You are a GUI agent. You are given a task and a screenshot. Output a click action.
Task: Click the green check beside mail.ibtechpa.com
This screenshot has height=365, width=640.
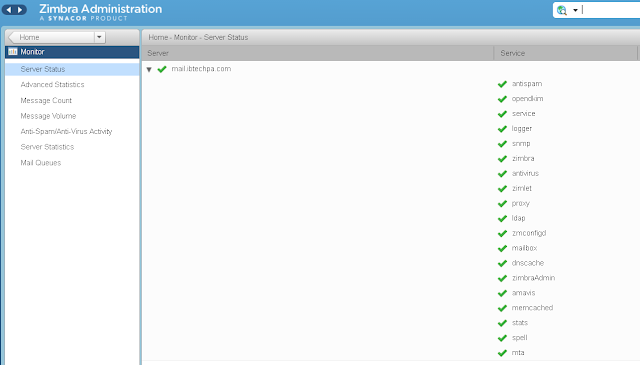(162, 69)
